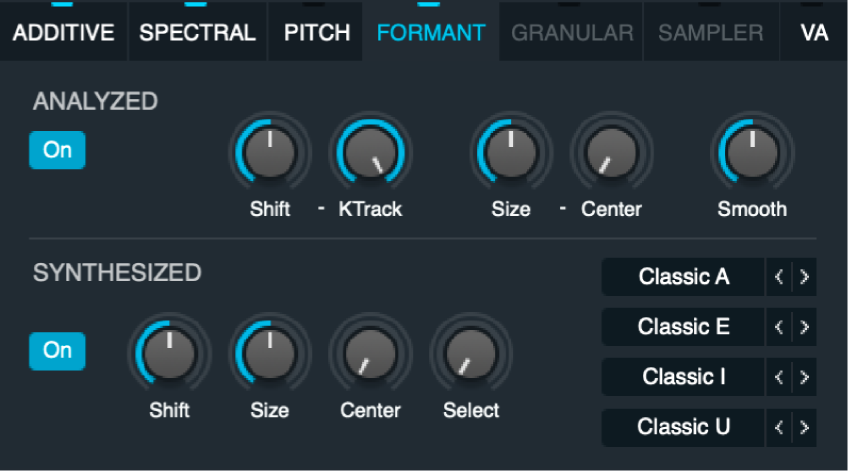Open the Pitch tab
The height and width of the screenshot is (472, 850).
[x=317, y=33]
